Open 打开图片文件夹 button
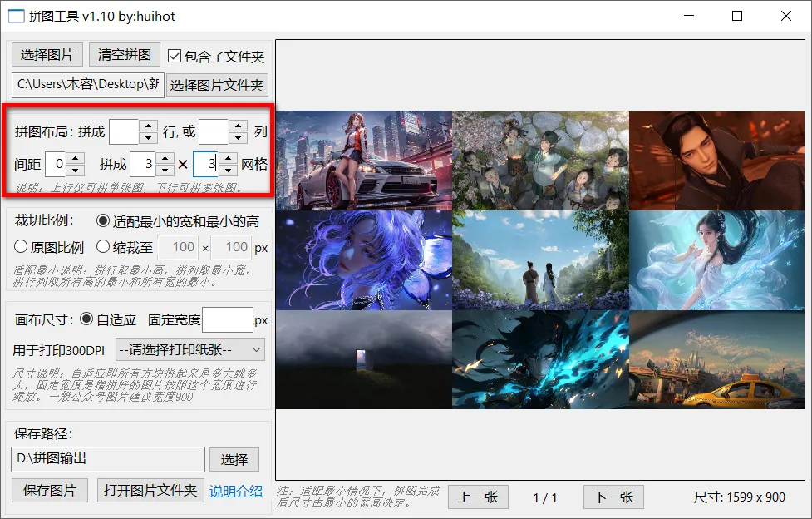 click(150, 490)
